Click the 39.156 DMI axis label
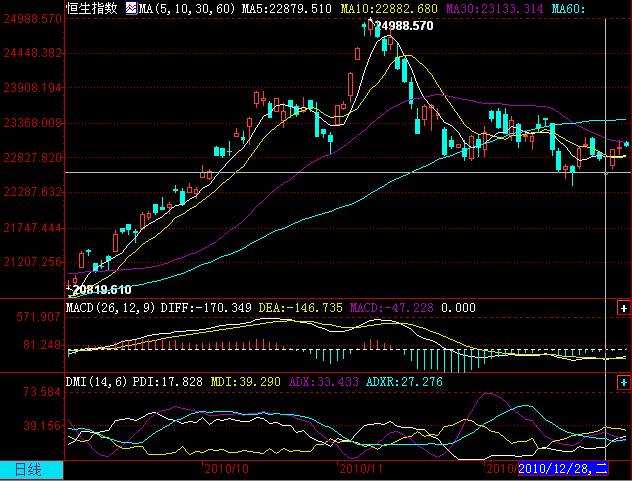Image resolution: width=632 pixels, height=481 pixels. tap(42, 425)
